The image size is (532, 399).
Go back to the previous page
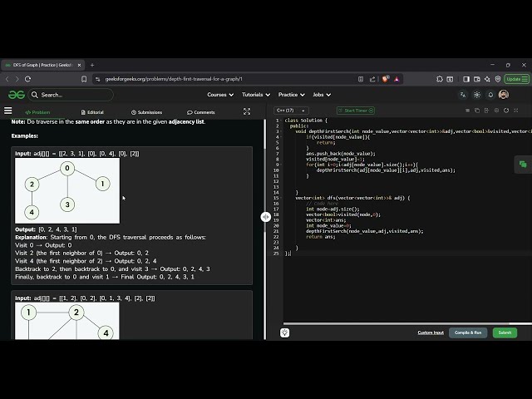coord(7,79)
